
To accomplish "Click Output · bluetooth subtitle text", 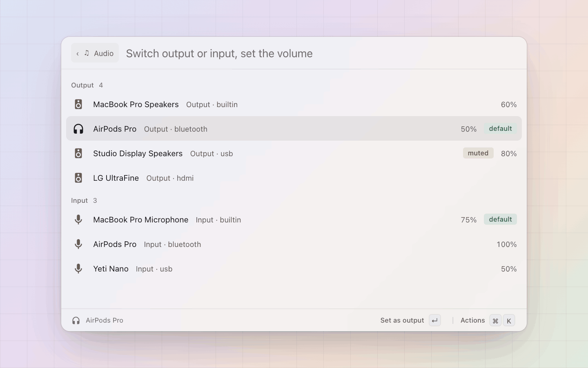I will click(x=176, y=129).
